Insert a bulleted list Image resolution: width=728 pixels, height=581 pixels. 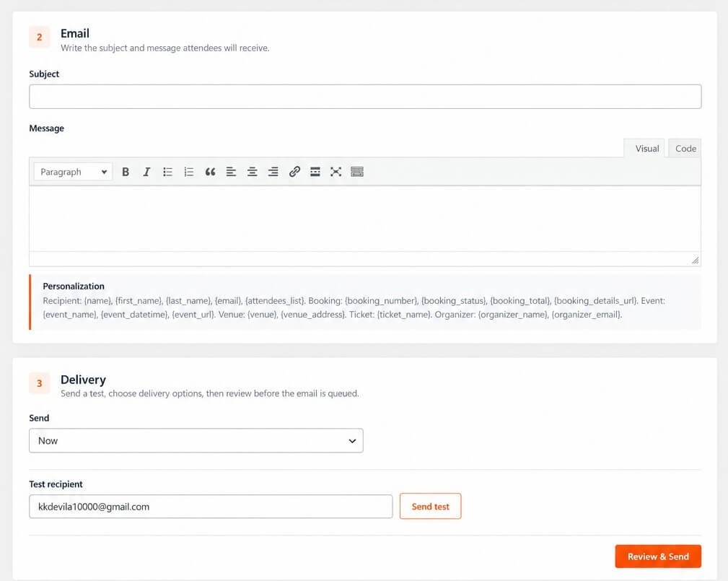(167, 172)
